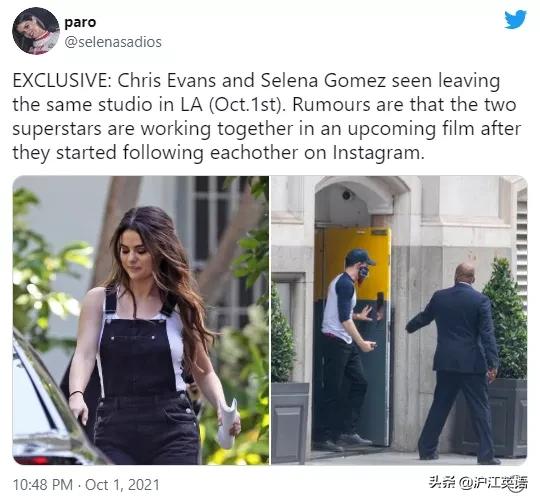
Task: Open paro's profile avatar picture
Action: (36, 31)
